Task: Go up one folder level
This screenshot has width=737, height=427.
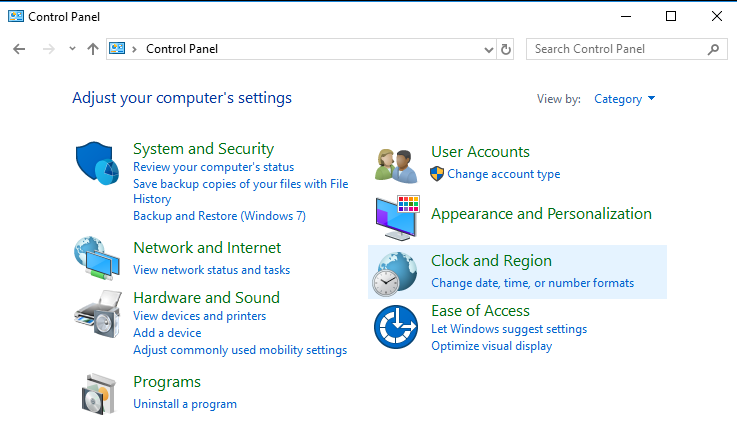Action: point(93,49)
